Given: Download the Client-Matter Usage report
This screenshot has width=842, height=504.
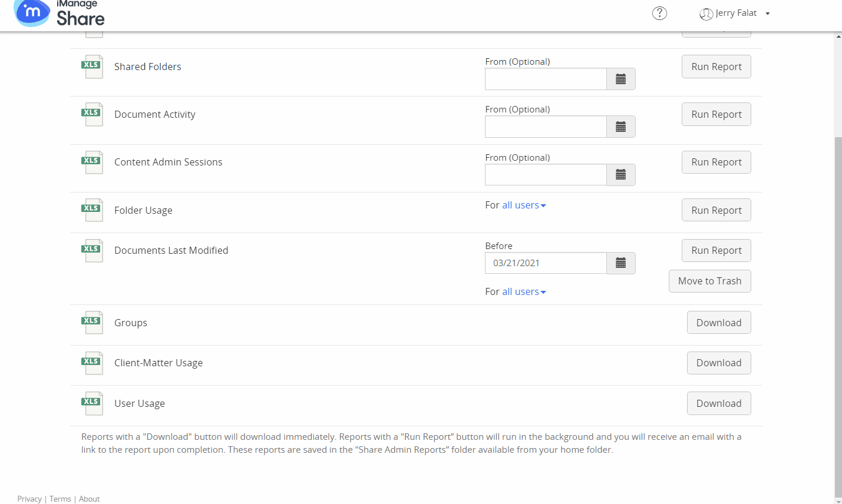Looking at the screenshot, I should [719, 363].
